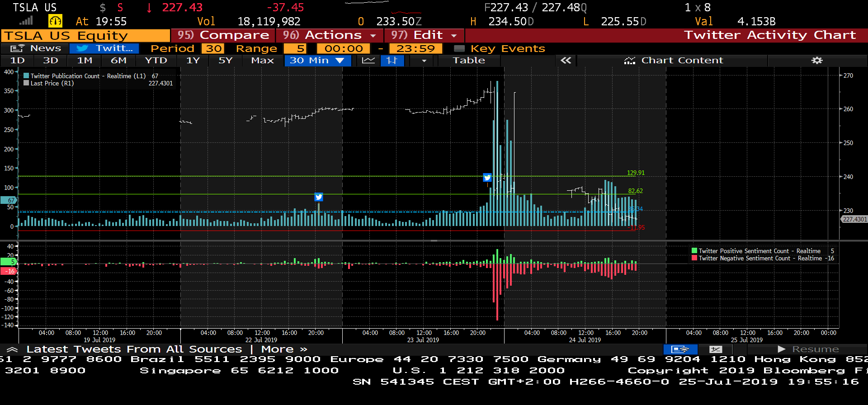Select the 3D time range
This screenshot has width=868, height=405.
click(51, 61)
